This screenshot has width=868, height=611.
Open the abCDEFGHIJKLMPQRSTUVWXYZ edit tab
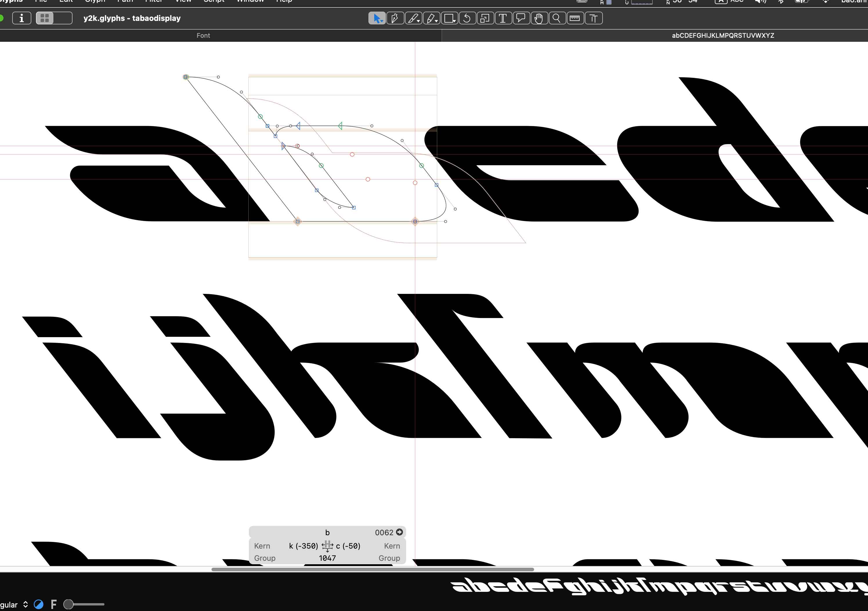click(x=722, y=35)
